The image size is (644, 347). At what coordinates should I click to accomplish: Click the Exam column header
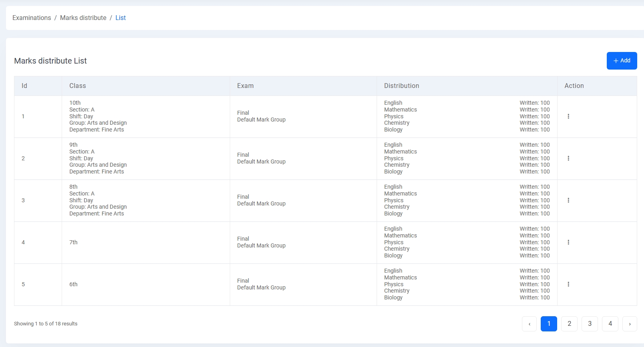coord(245,86)
